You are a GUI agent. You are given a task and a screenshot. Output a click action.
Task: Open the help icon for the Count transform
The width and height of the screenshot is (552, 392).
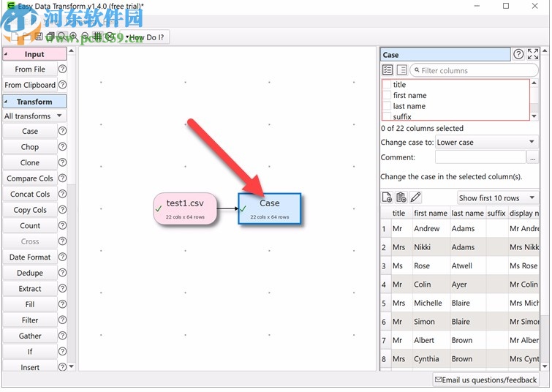click(62, 225)
